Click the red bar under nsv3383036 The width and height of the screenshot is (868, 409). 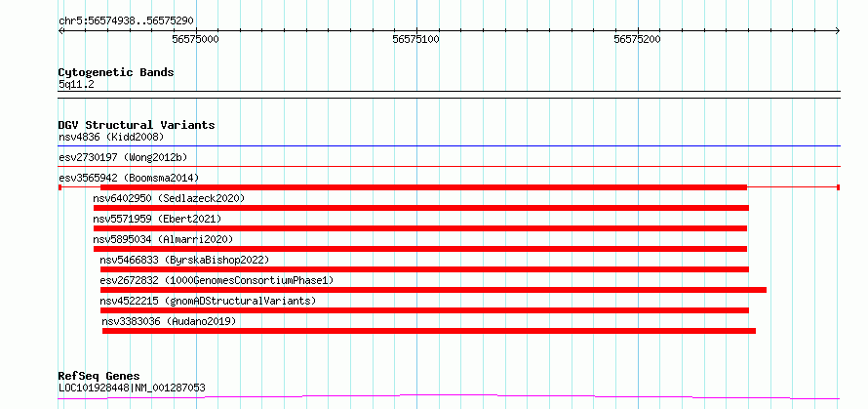[x=429, y=331]
